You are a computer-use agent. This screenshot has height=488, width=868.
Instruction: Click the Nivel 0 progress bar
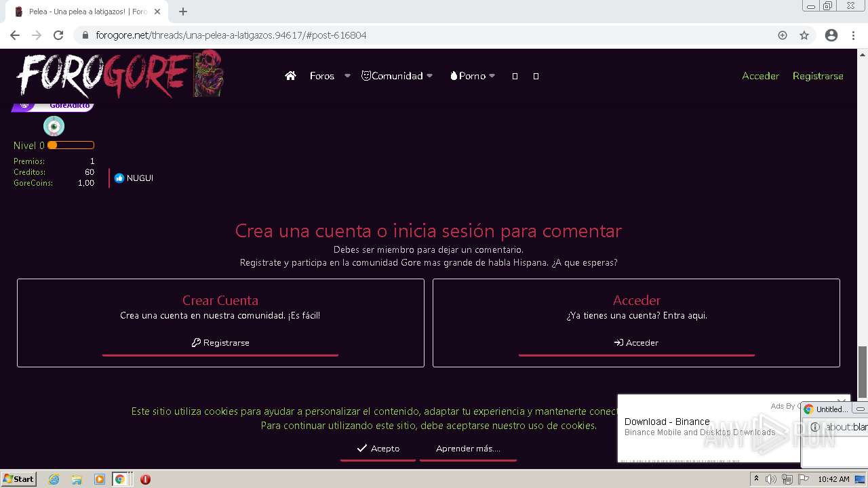click(x=71, y=145)
